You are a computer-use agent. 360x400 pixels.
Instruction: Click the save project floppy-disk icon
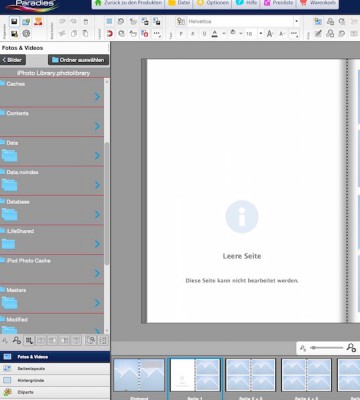pos(14,22)
